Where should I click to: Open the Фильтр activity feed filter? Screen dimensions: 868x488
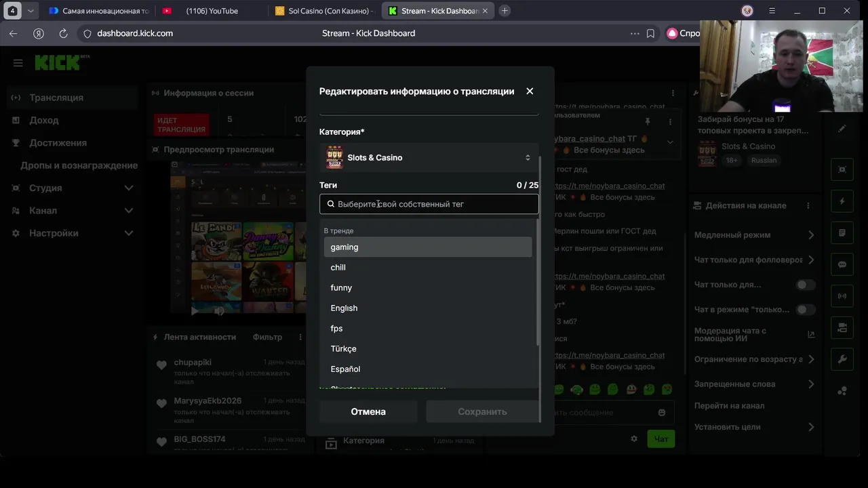click(x=267, y=337)
